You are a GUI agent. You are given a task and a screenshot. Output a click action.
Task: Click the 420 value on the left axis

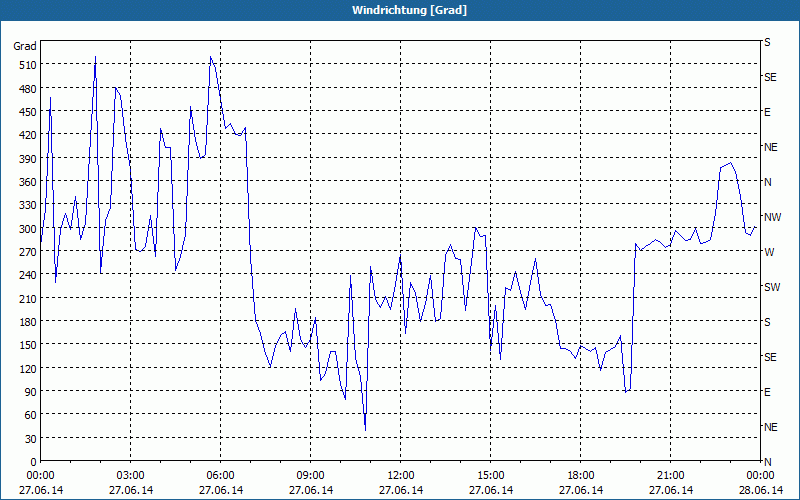tap(28, 135)
